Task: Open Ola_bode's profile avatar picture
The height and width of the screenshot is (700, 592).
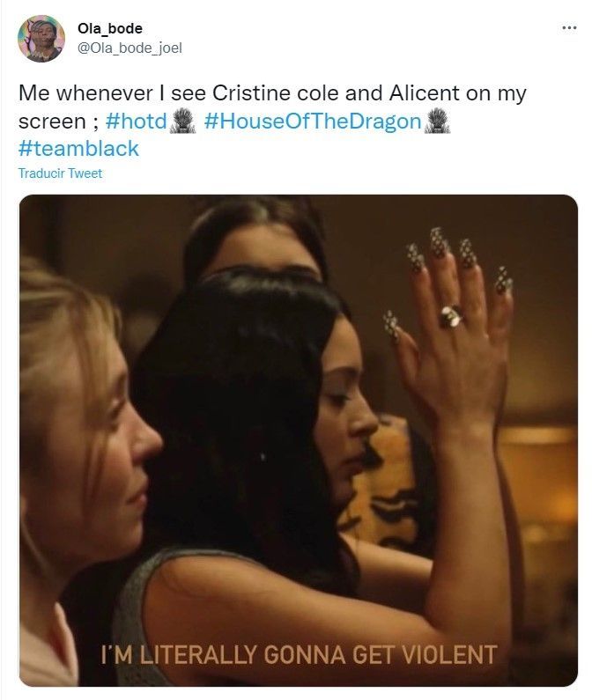Action: coord(41,39)
